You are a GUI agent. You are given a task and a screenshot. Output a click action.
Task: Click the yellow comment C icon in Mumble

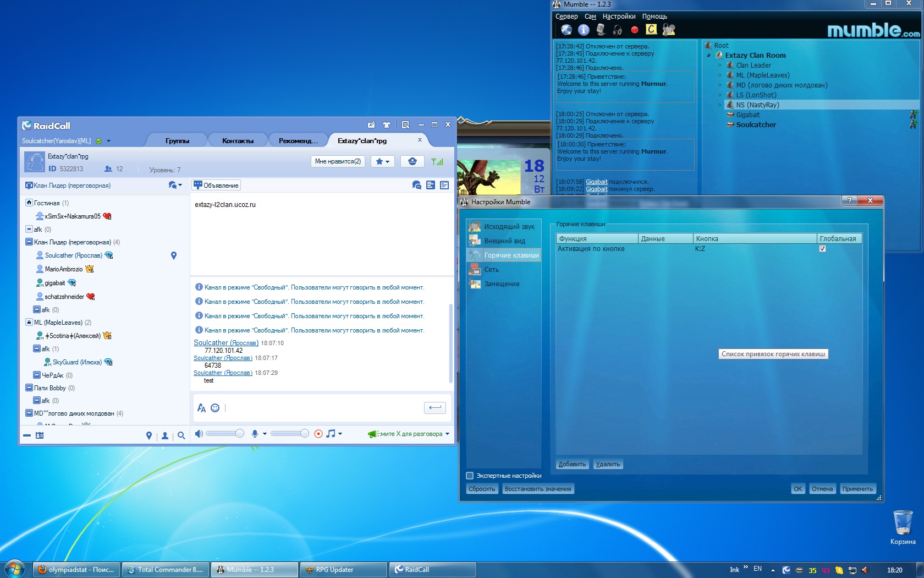(x=651, y=29)
